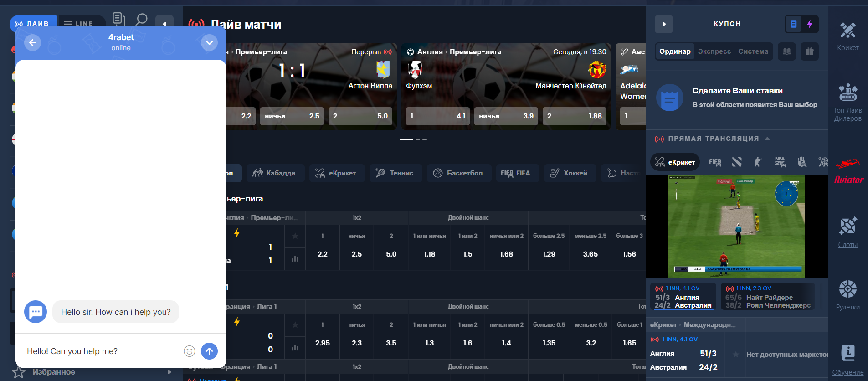Image resolution: width=868 pixels, height=381 pixels.
Task: Send the chat message
Action: point(209,351)
